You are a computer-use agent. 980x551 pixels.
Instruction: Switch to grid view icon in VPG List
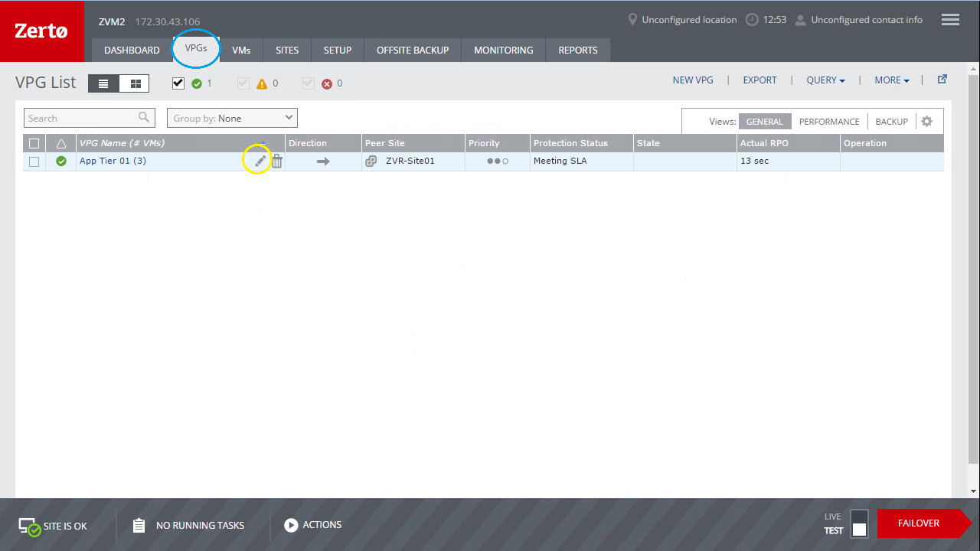(x=136, y=83)
